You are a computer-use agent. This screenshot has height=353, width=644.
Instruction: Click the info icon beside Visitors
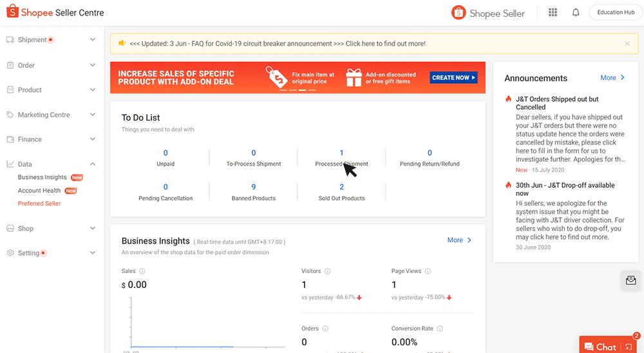click(x=328, y=272)
